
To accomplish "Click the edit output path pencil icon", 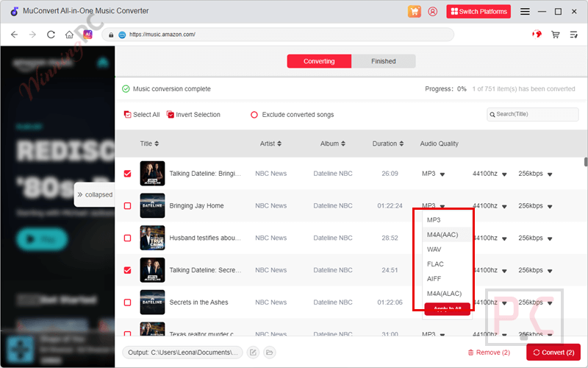I will (x=253, y=353).
